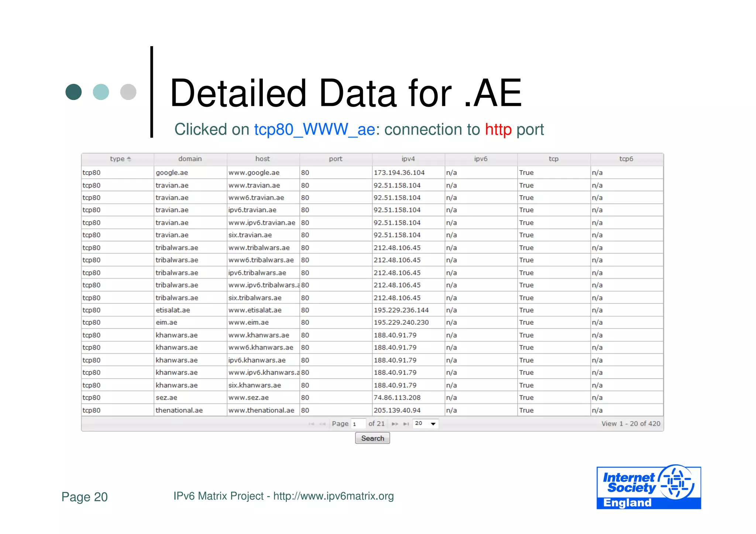The height and width of the screenshot is (534, 756).
Task: Select the thenational.ae domain cell
Action: tap(190, 410)
